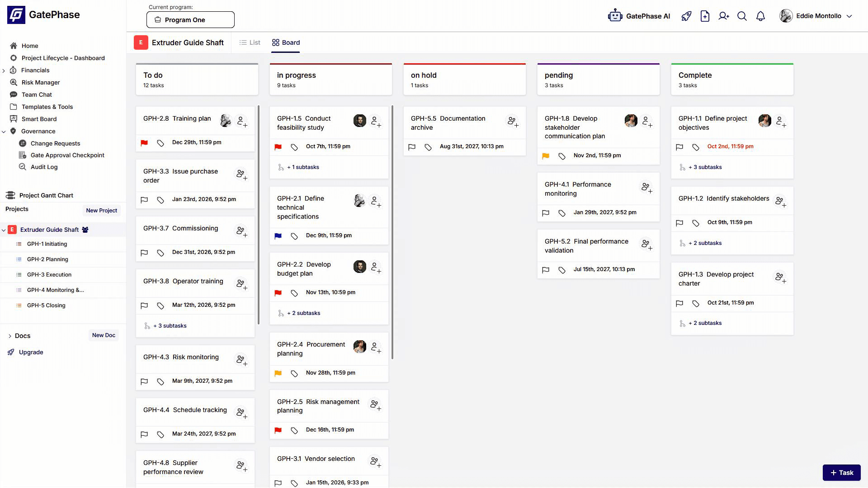Open Project Gantt Chart
Screen dimensions: 868x488
[46, 195]
